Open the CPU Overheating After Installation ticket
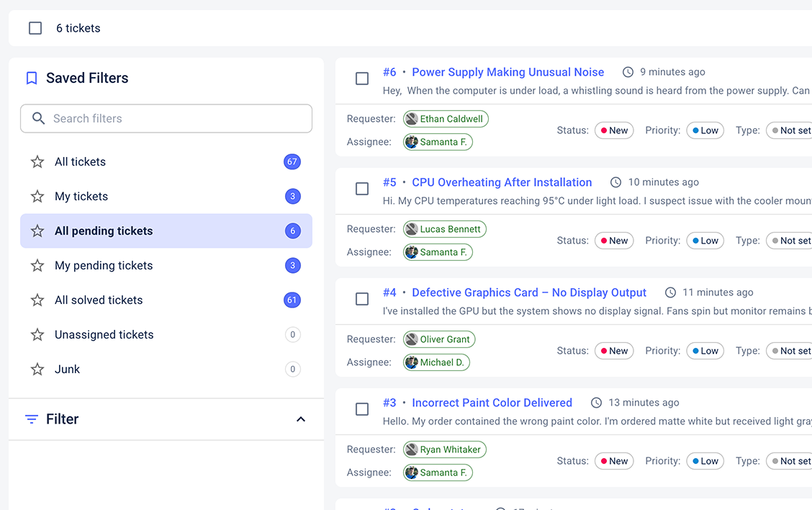Viewport: 812px width, 510px height. click(502, 182)
